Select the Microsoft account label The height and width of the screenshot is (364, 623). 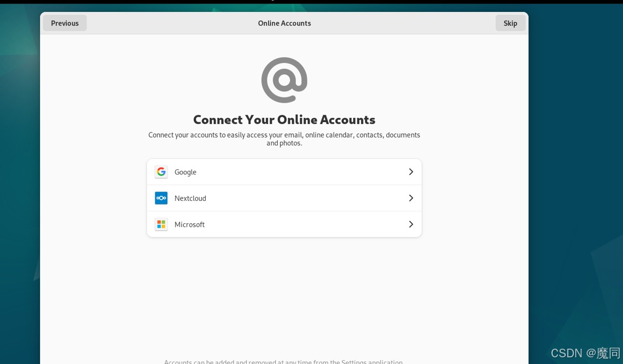189,224
